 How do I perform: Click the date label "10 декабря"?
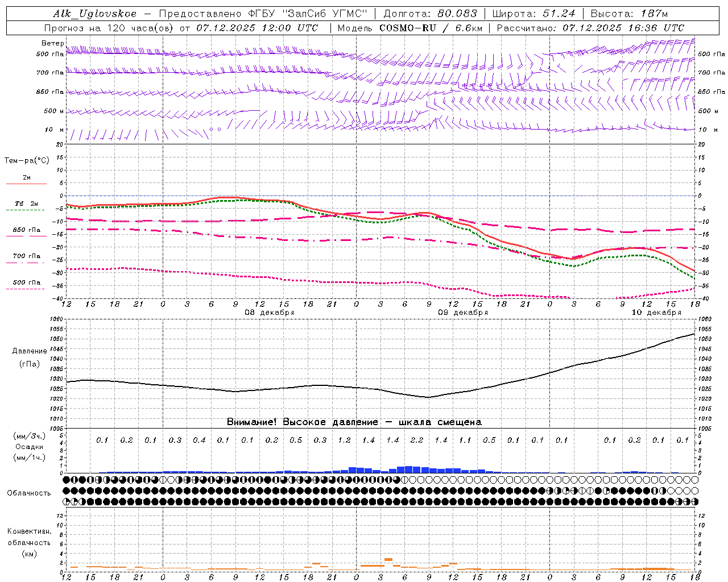click(656, 313)
